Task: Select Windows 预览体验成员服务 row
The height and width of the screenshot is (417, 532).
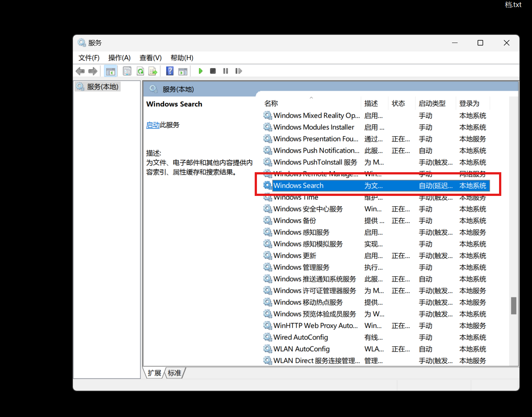Action: click(376, 314)
